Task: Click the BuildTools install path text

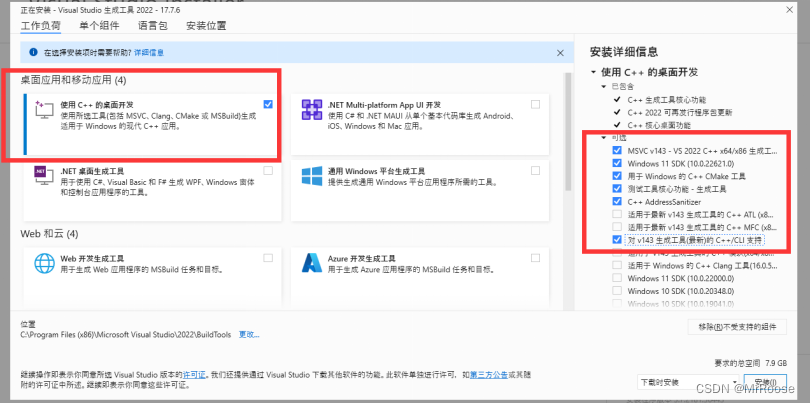Action: [x=126, y=335]
